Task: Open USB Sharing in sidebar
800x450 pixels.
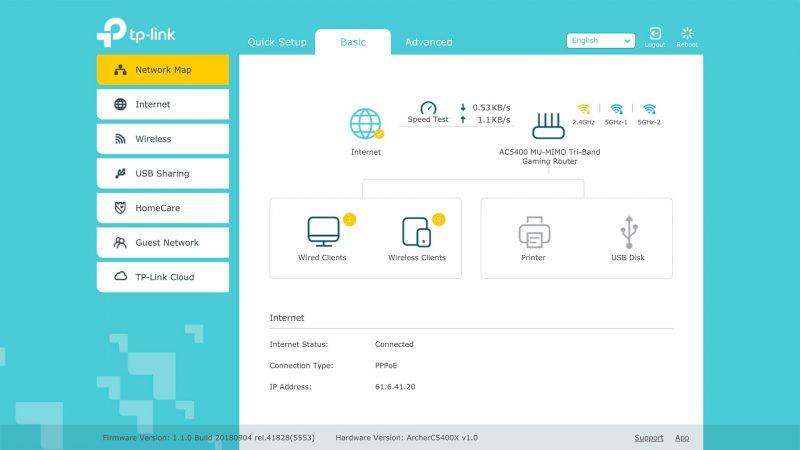Action: coord(163,173)
